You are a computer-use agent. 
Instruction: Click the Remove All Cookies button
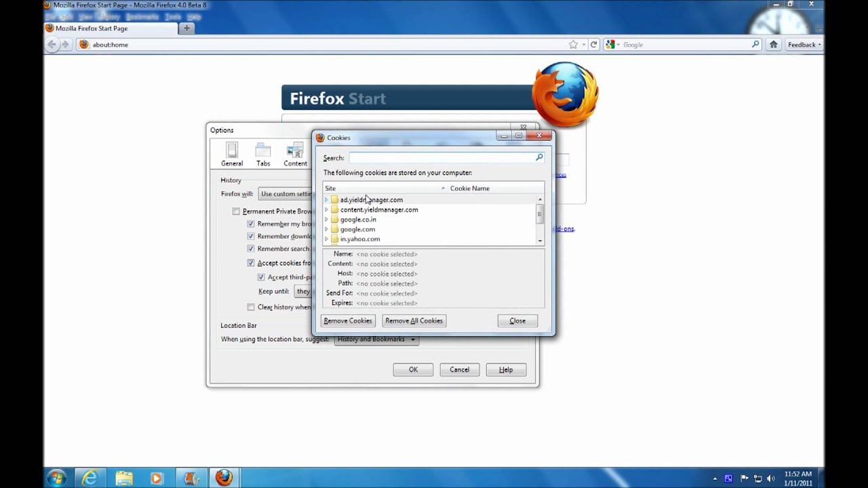pos(414,321)
